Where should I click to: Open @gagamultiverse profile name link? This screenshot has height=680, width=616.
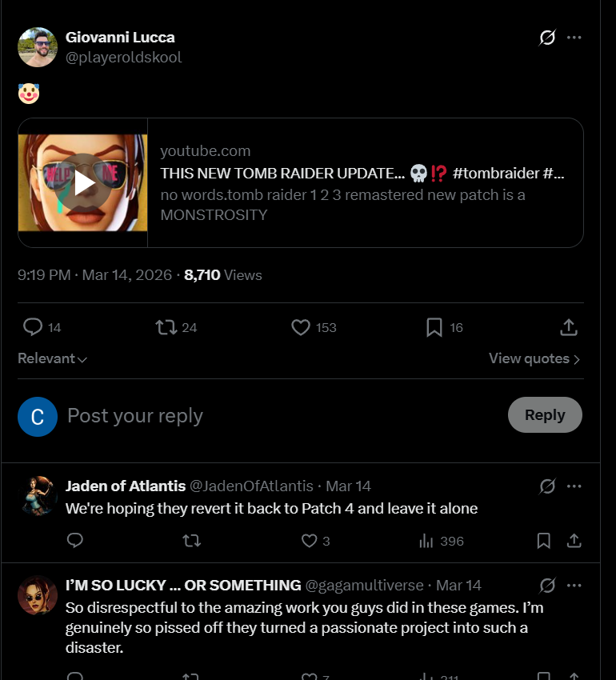coord(183,586)
